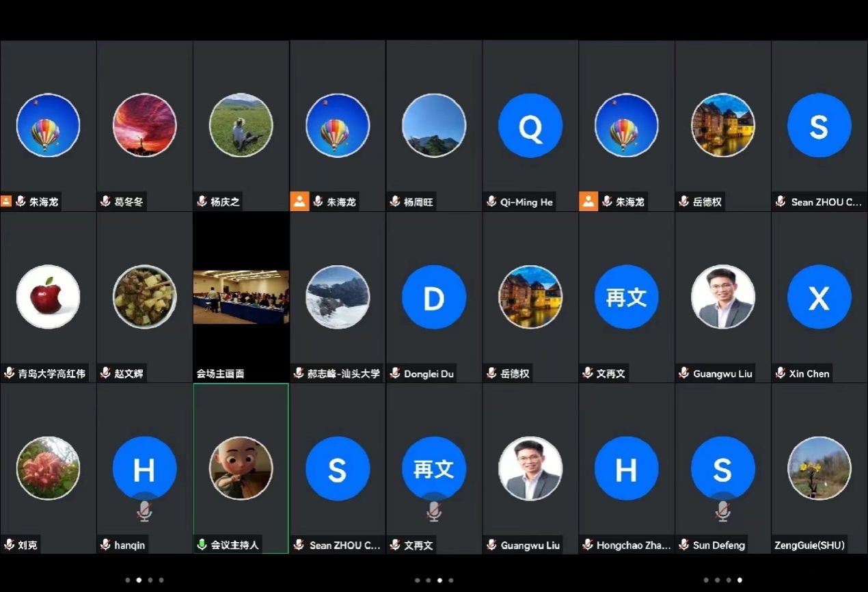Image resolution: width=868 pixels, height=592 pixels.
Task: Click the muted mic icon beside Xin Chen
Action: [781, 373]
